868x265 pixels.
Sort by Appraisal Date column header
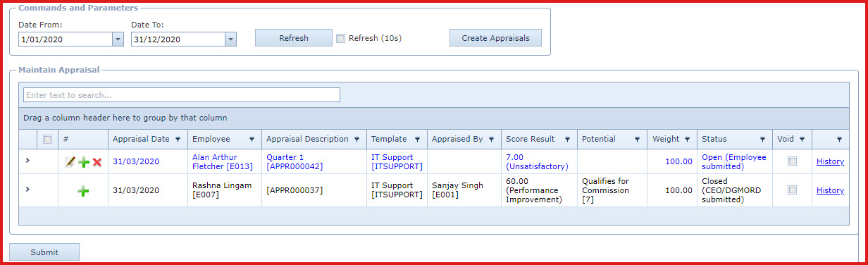coord(141,140)
